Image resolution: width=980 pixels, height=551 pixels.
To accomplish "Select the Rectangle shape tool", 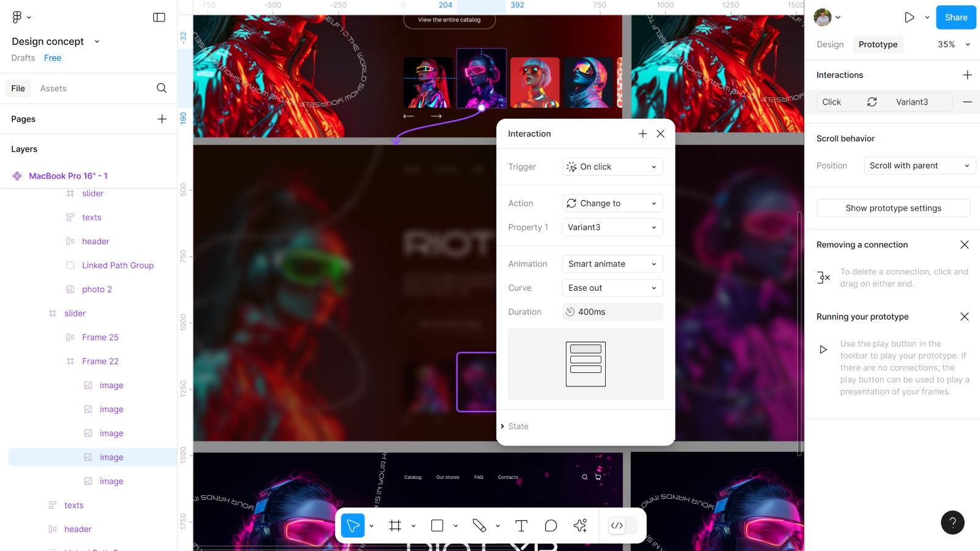I will coord(437,526).
